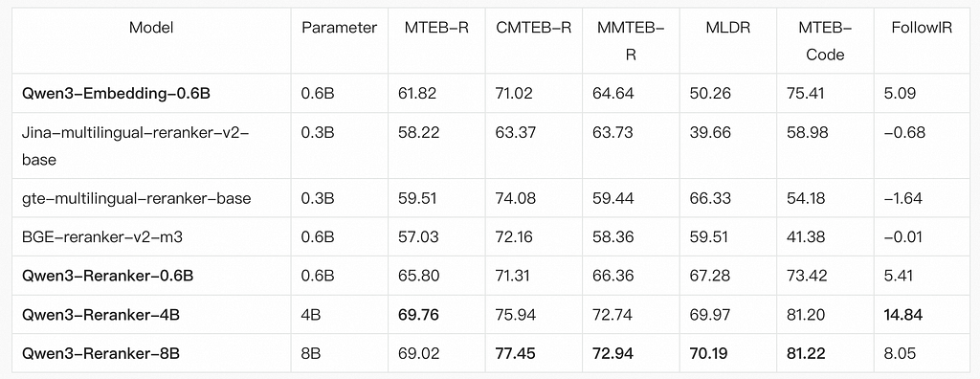The image size is (980, 379).
Task: Select the gte-multilingual-reranker-base row label
Action: click(x=136, y=199)
